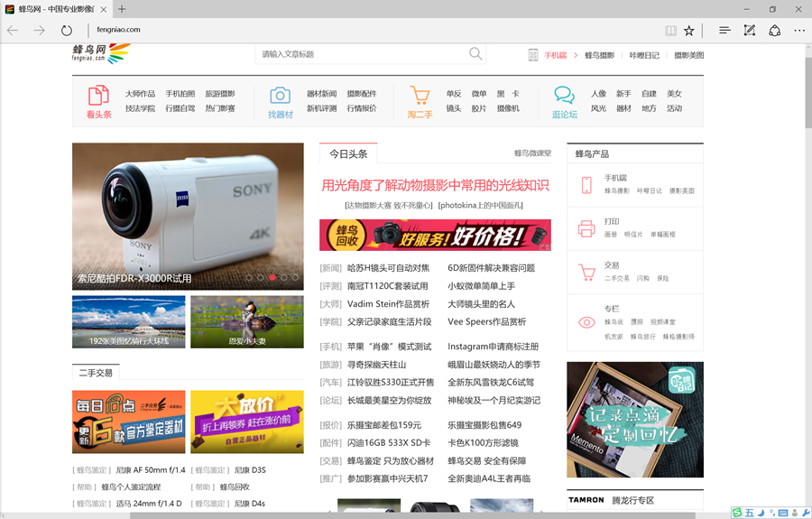812x519 pixels.
Task: Open a new tab with plus button
Action: point(122,9)
